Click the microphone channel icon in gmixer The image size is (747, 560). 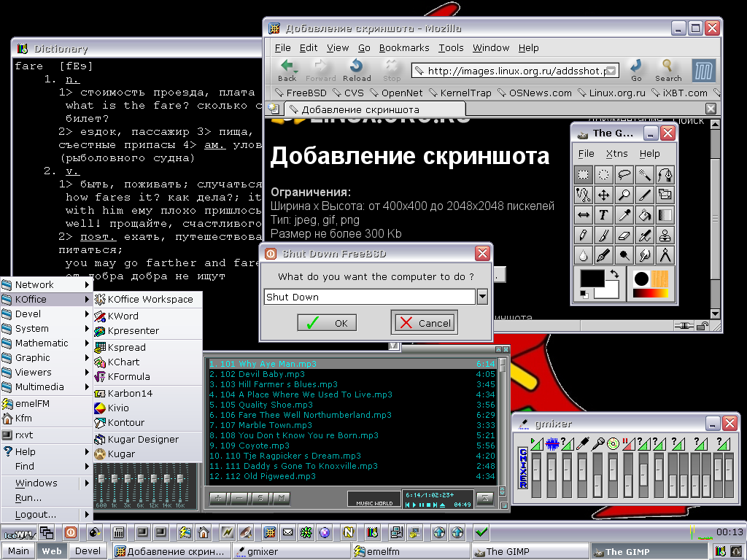pos(597,443)
